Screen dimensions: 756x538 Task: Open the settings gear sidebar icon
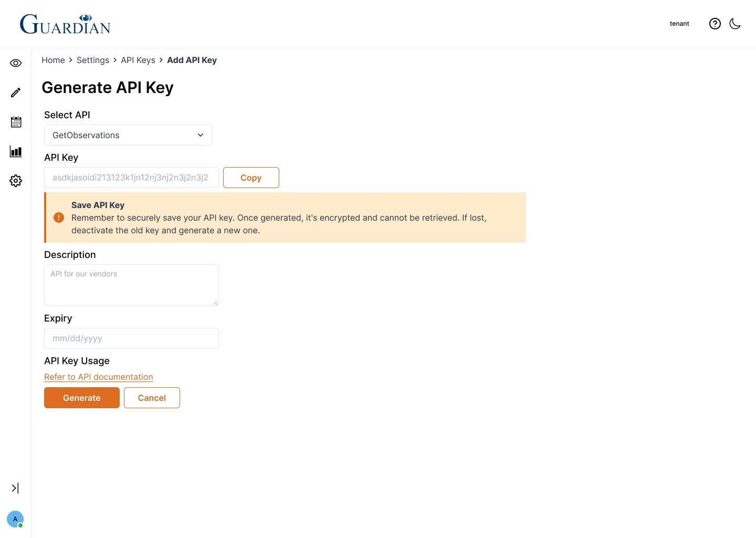coord(16,181)
